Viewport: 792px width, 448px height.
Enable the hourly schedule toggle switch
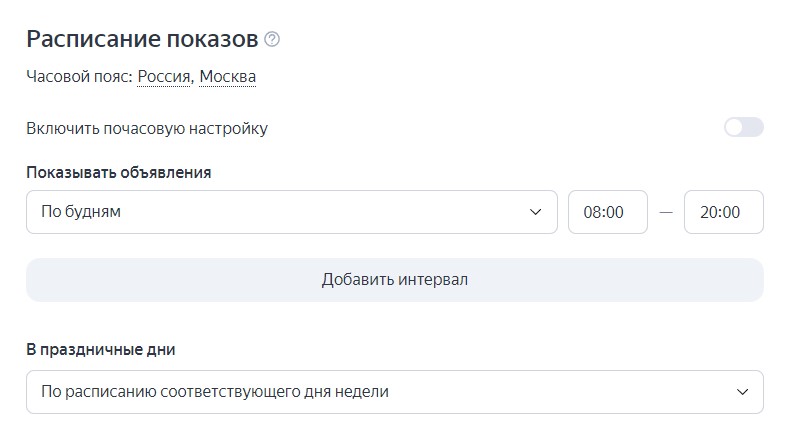pyautogui.click(x=743, y=128)
